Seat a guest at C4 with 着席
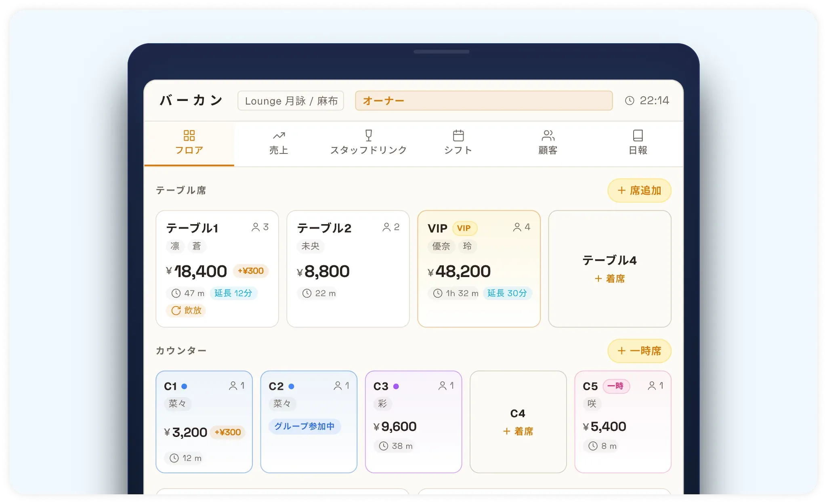Screen dimensions: 827x504 (x=518, y=431)
